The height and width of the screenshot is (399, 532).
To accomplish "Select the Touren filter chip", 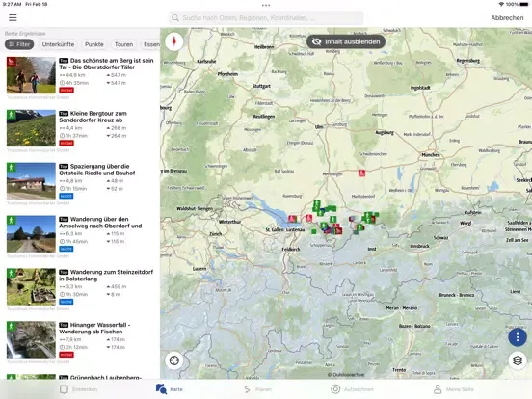I will pos(123,44).
